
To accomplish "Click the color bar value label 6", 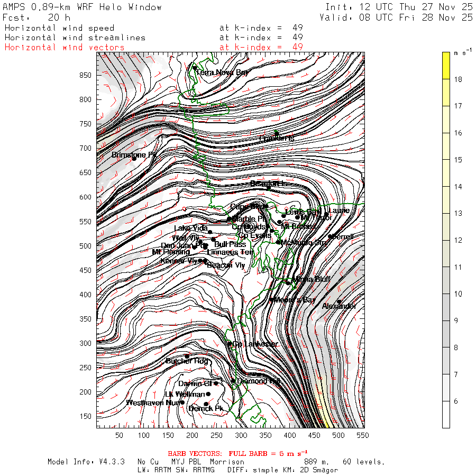I will pos(456,401).
